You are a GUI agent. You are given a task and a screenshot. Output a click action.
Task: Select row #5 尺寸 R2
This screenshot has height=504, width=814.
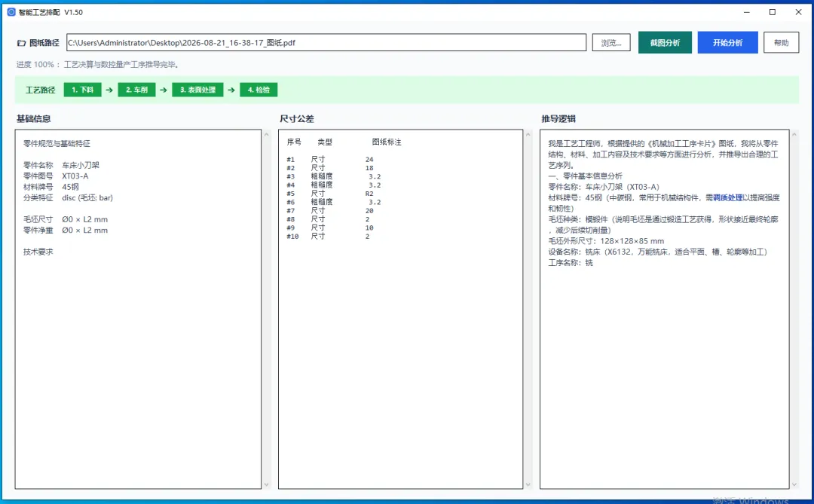pyautogui.click(x=329, y=194)
